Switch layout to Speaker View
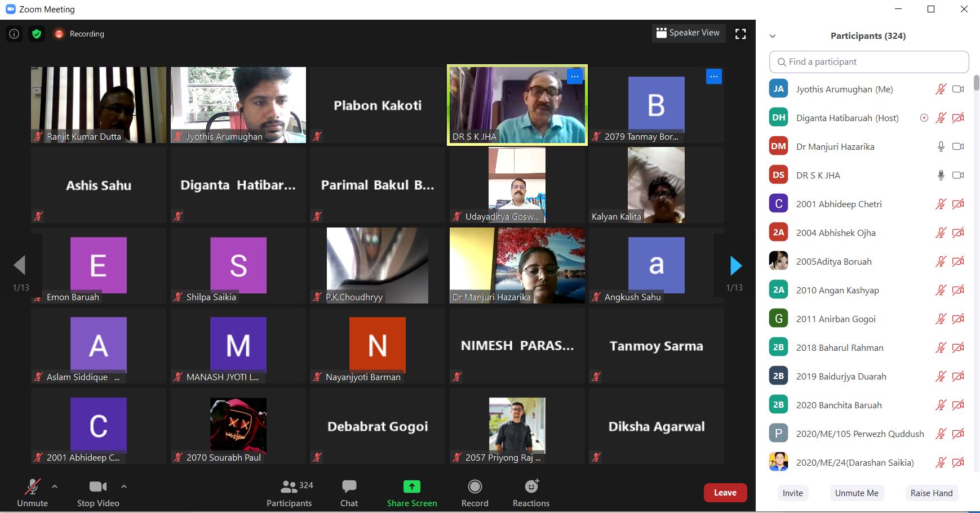This screenshot has height=513, width=980. click(688, 33)
